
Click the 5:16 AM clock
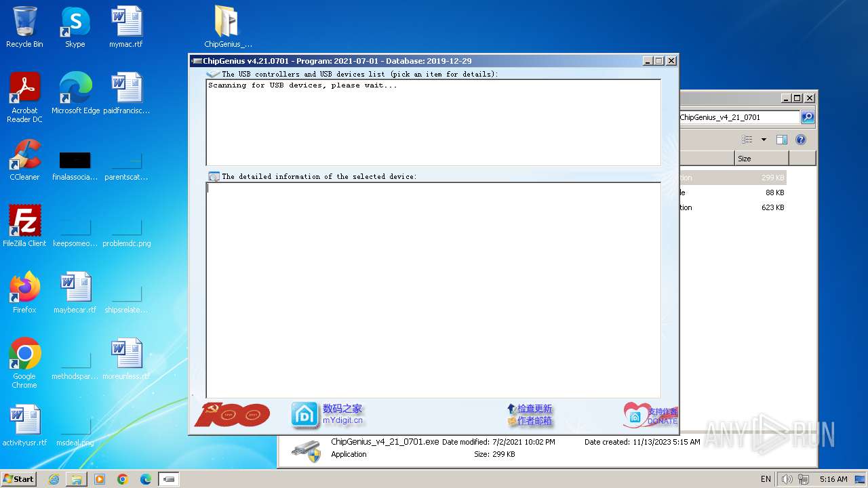click(833, 479)
